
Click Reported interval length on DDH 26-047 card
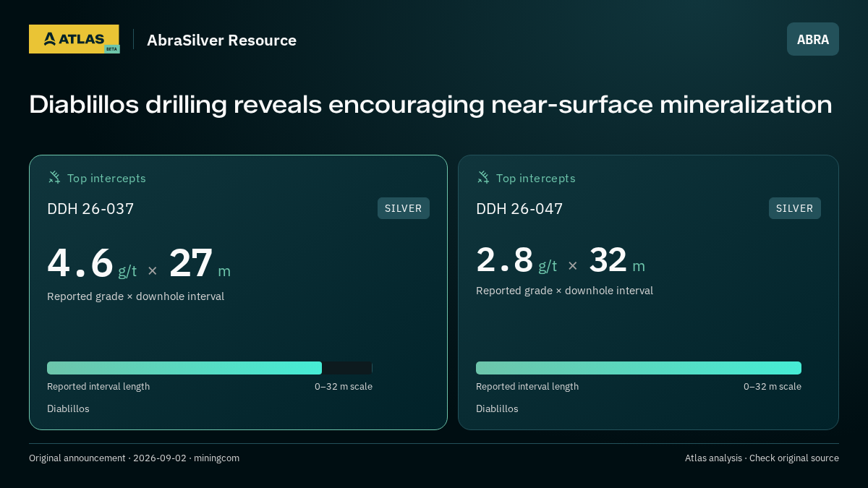click(527, 387)
